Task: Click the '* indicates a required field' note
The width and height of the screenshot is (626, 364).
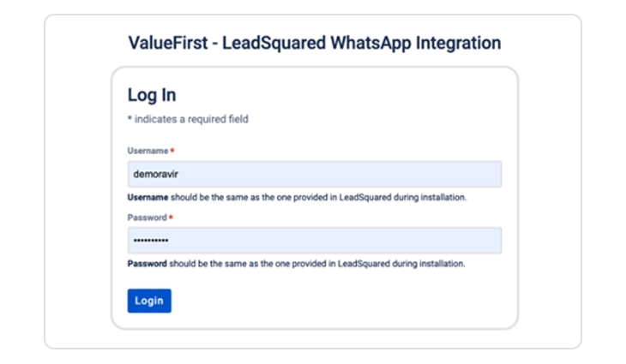Action: (188, 119)
